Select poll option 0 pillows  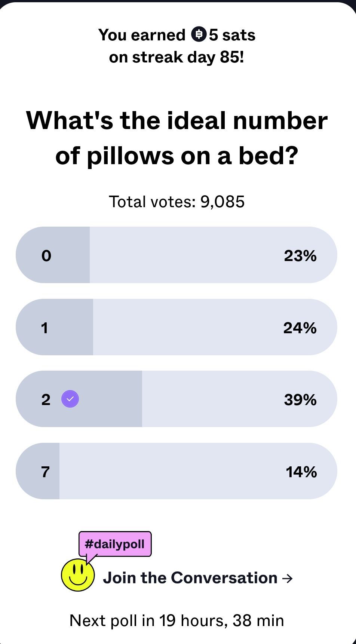pyautogui.click(x=176, y=255)
